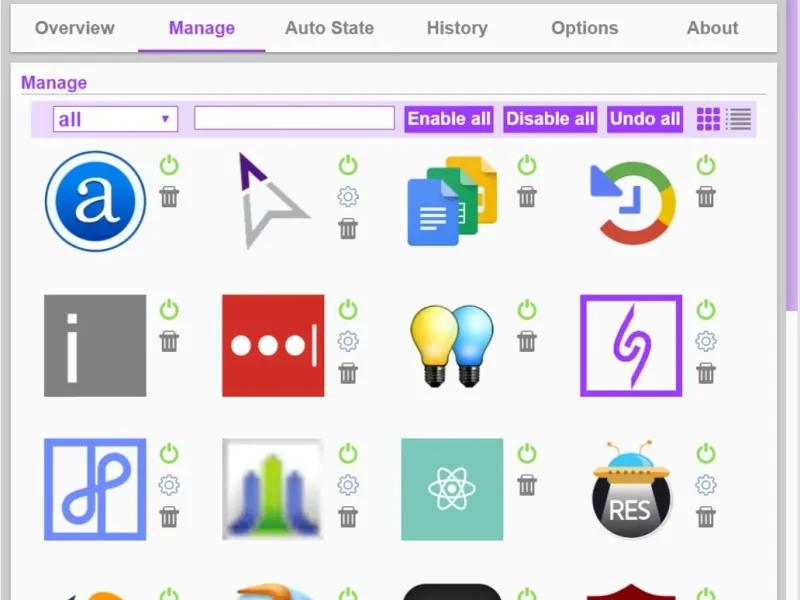The image size is (800, 600).
Task: Toggle power for purple cursor arrow extension
Action: tap(348, 165)
